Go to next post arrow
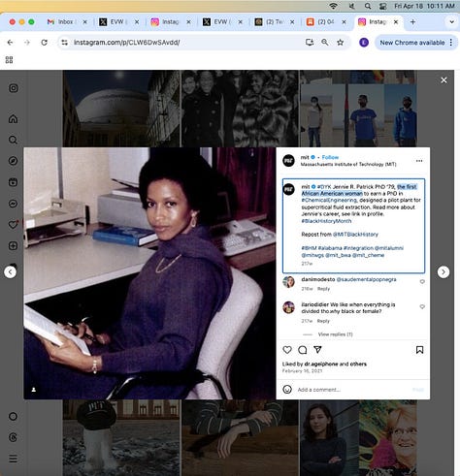Viewport: 460px width, 476px height. (x=444, y=272)
